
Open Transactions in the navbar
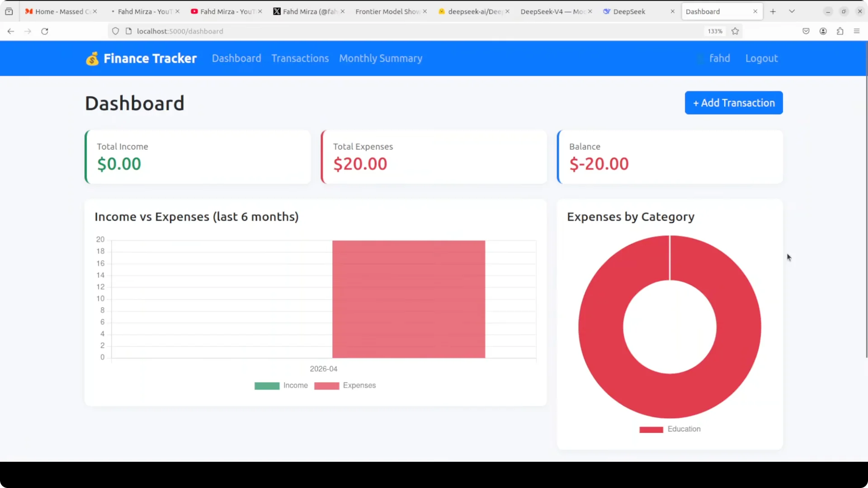(x=300, y=58)
